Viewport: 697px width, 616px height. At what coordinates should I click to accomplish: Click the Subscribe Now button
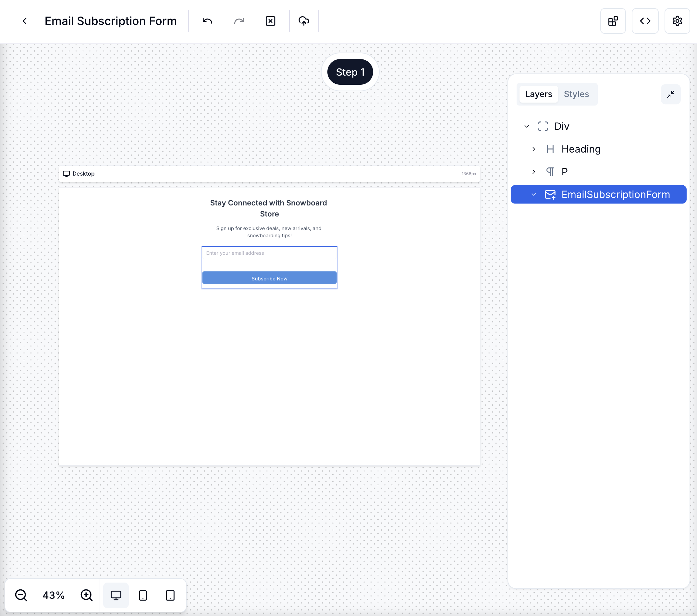[269, 278]
